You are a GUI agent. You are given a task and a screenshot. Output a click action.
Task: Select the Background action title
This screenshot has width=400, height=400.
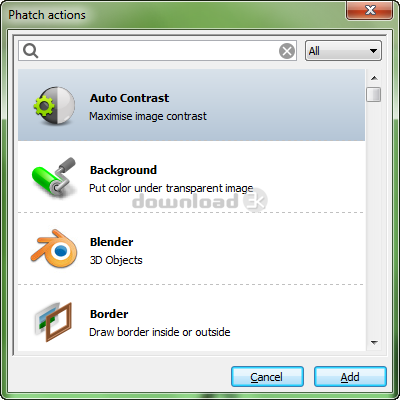coord(123,170)
